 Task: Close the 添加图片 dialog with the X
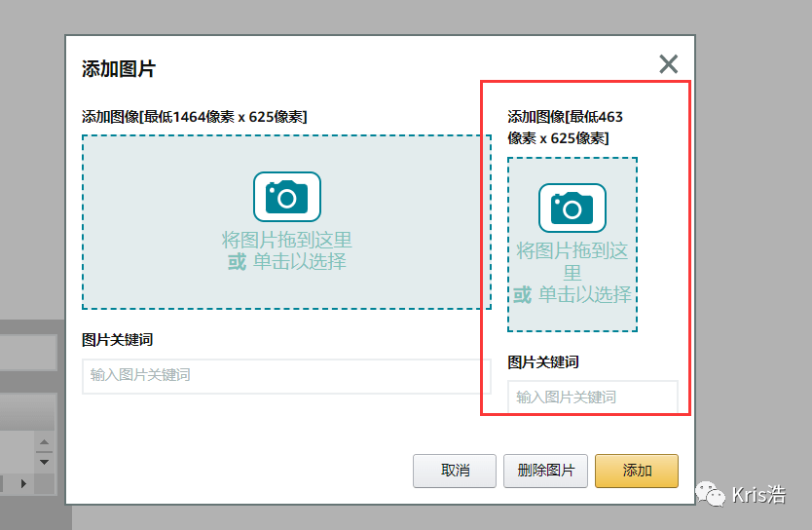(668, 65)
